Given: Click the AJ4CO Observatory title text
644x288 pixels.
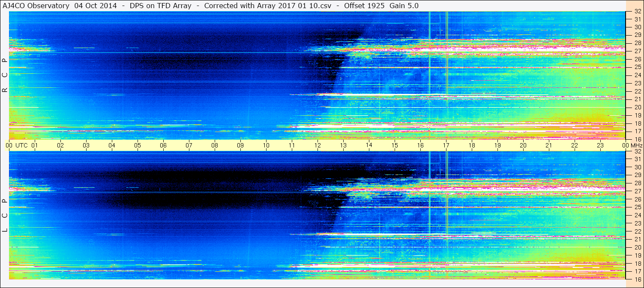Looking at the screenshot, I should [x=36, y=6].
